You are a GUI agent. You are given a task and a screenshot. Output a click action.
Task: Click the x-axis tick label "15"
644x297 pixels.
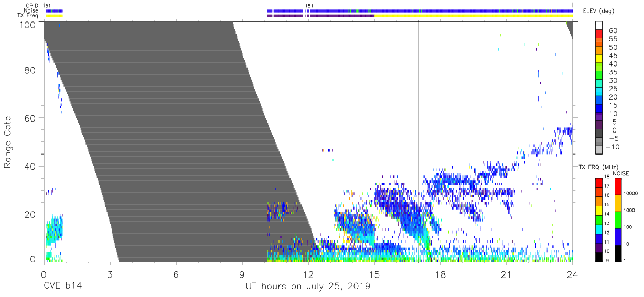tap(374, 274)
